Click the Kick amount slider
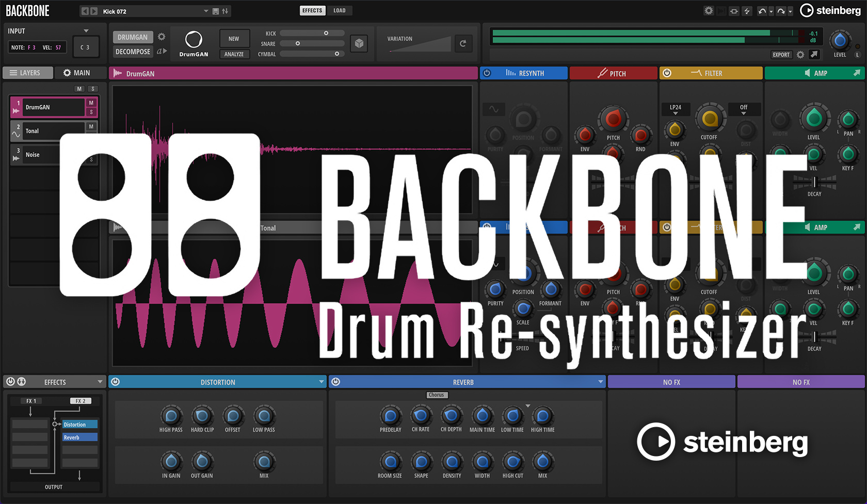This screenshot has height=504, width=867. click(312, 33)
